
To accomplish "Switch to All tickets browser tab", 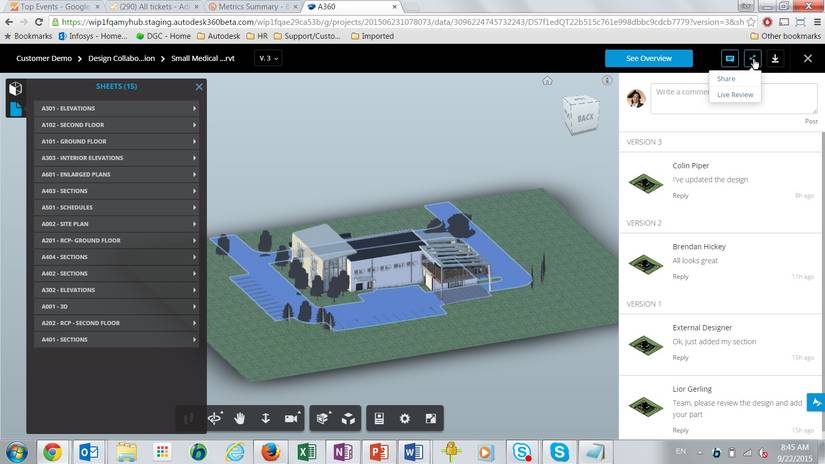I will tap(154, 7).
